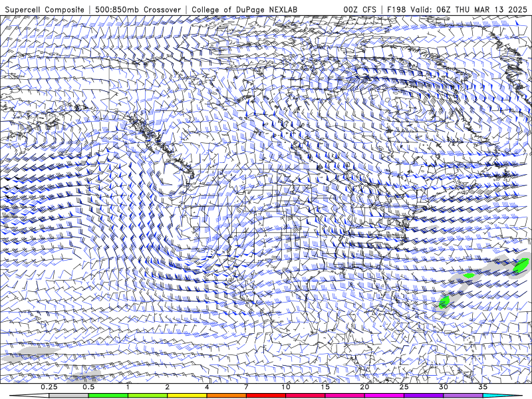Click the '25' color scale label

click(404, 387)
